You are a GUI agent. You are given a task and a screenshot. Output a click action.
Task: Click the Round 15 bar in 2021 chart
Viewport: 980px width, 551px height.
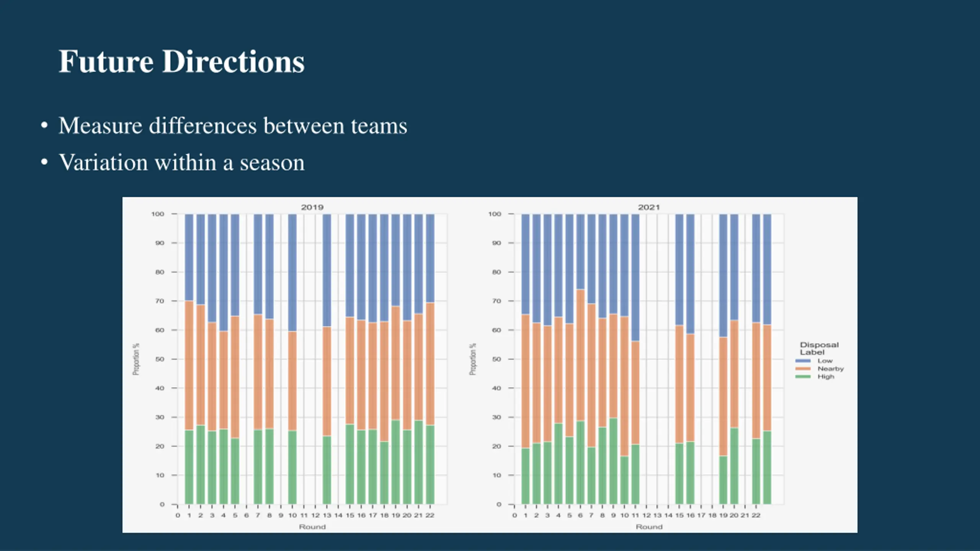(679, 359)
